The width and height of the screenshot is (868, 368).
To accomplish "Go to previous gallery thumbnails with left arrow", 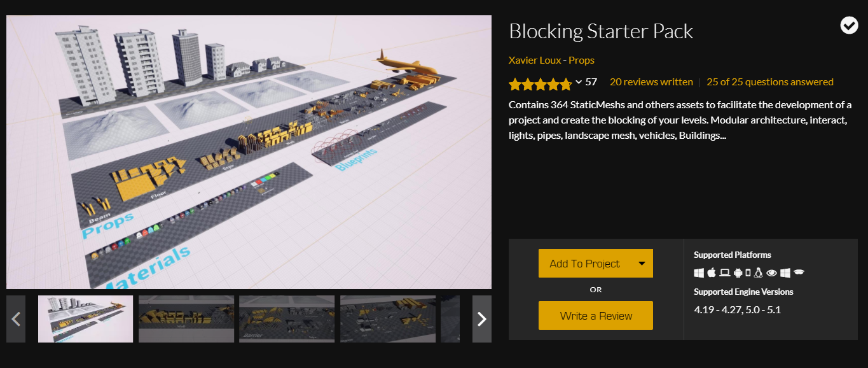I will tap(16, 319).
